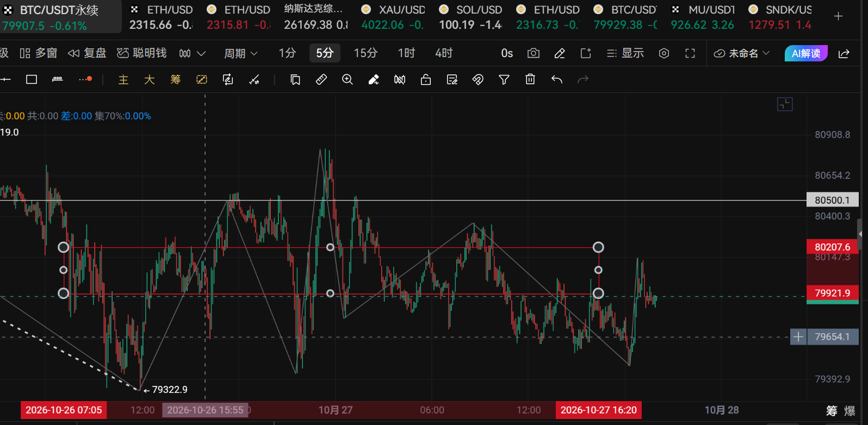Viewport: 868px width, 425px height.
Task: Click the add-window icon with plus
Action: click(x=586, y=53)
